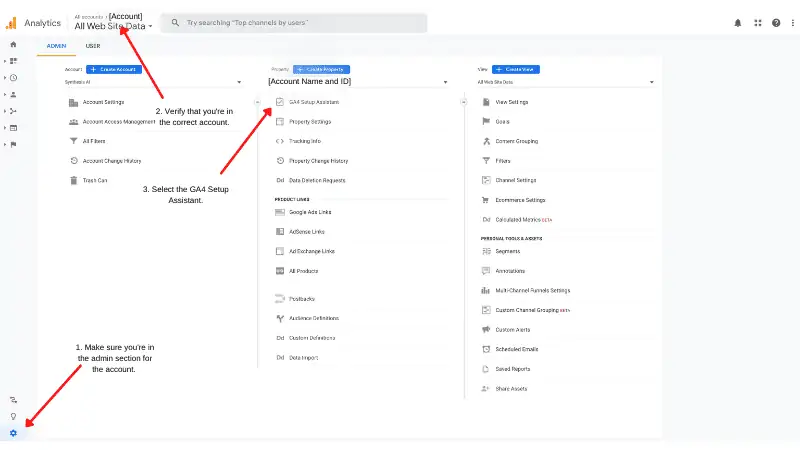Open the View All Web Site Data dropdown
Image resolution: width=800 pixels, height=450 pixels.
pyautogui.click(x=566, y=82)
